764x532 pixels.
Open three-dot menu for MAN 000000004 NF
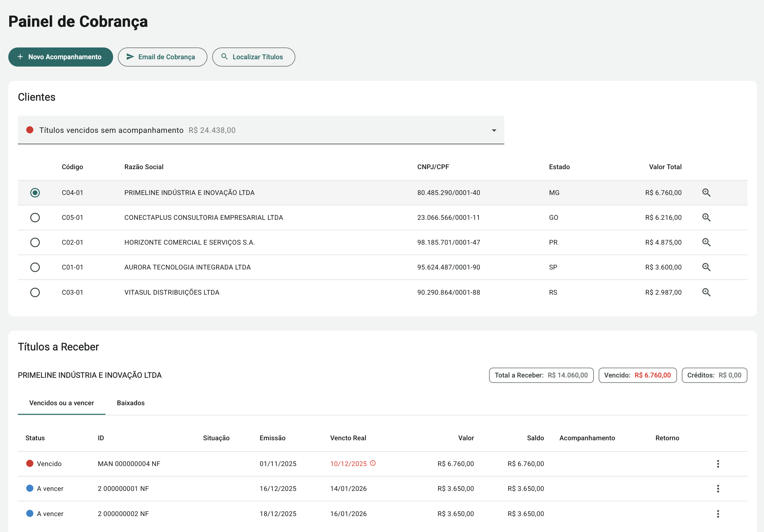(x=718, y=464)
